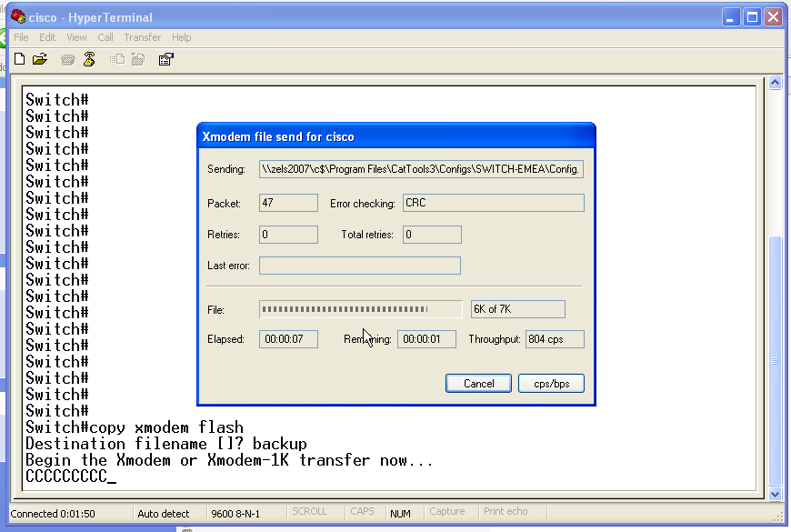The height and width of the screenshot is (532, 791).
Task: Open a saved connection via the folder icon
Action: 40,58
